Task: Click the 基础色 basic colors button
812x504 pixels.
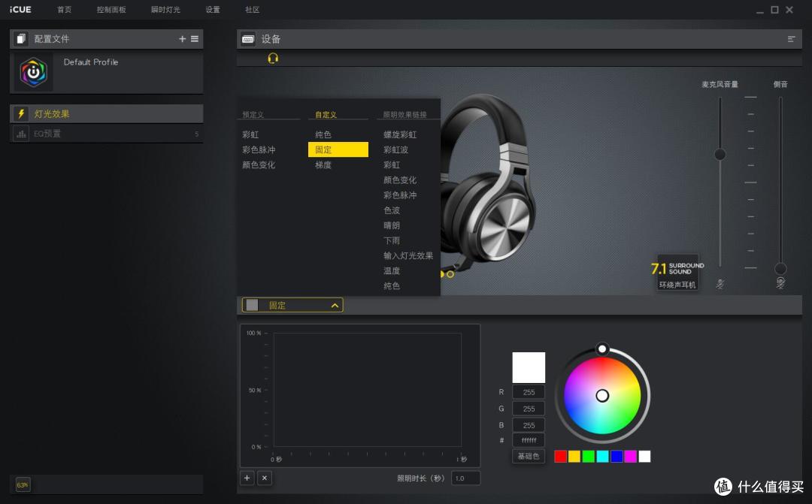Action: (x=529, y=456)
